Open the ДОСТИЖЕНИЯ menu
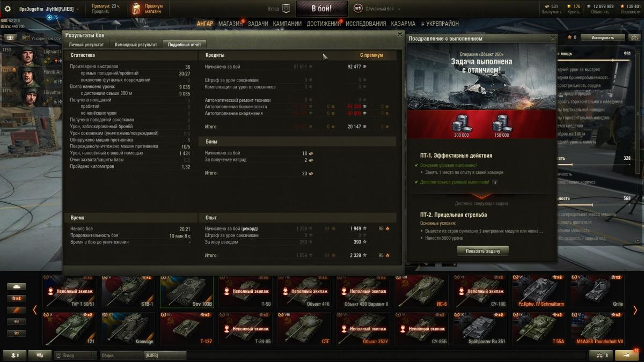 point(324,24)
